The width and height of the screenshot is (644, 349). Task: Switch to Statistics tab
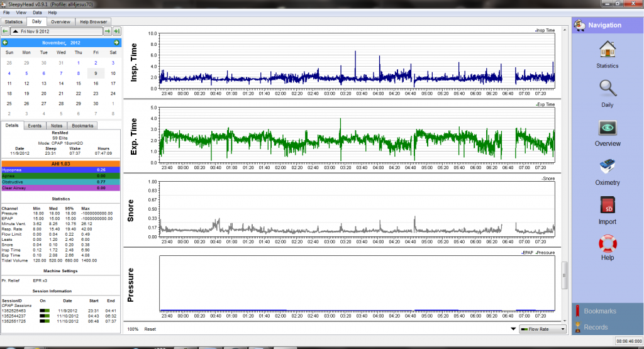pos(14,22)
